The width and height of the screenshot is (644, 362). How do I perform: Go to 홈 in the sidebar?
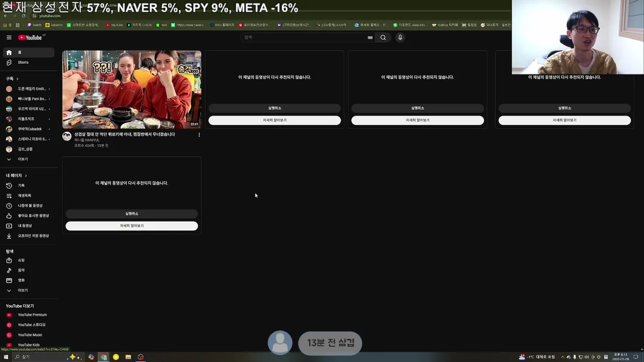(28, 52)
